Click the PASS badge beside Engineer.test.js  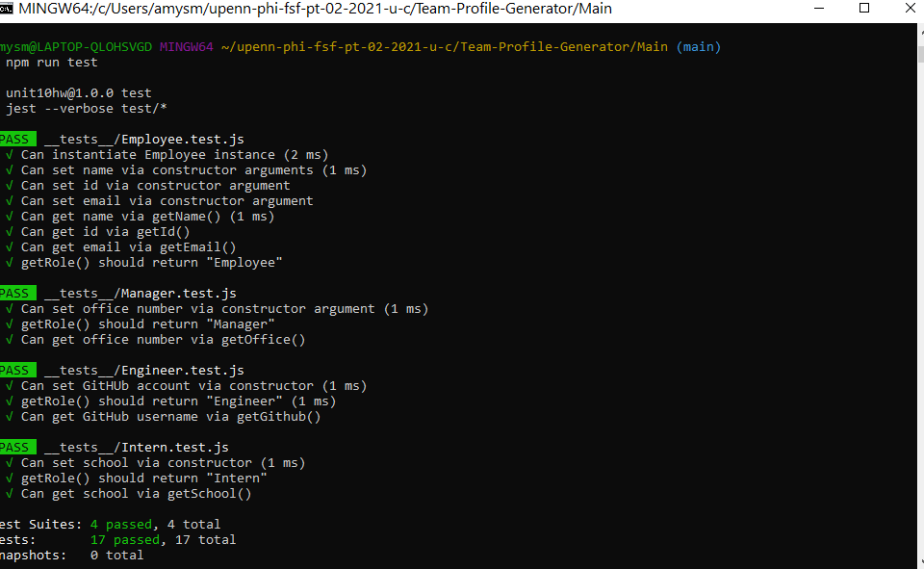click(x=16, y=369)
